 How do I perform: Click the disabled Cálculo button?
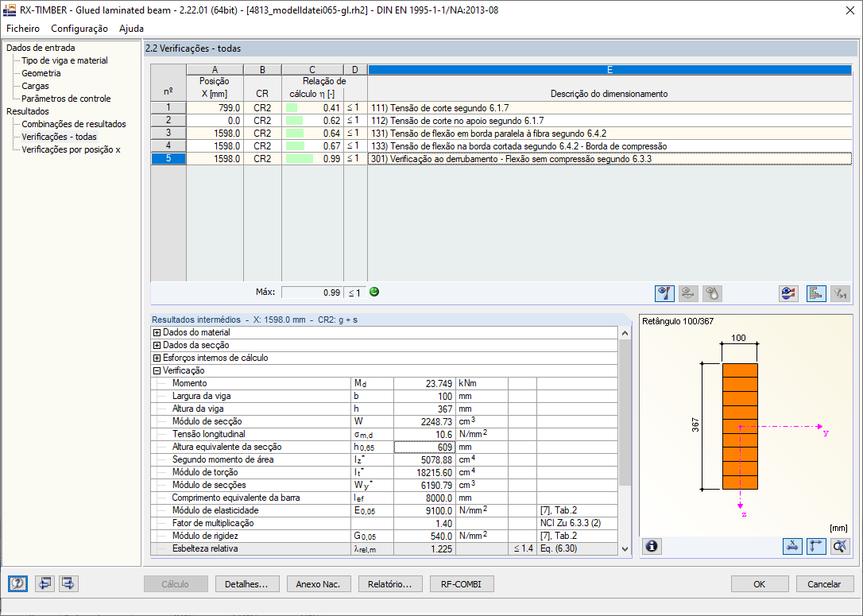(x=176, y=584)
